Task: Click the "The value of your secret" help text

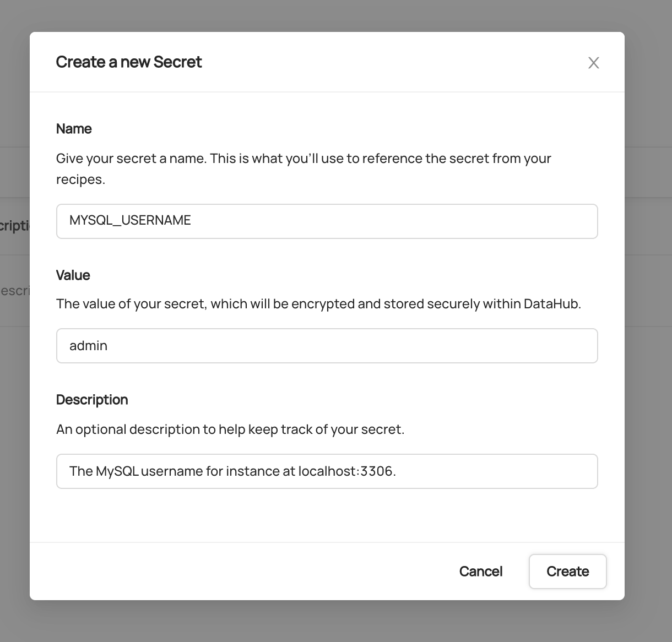Action: 318,304
